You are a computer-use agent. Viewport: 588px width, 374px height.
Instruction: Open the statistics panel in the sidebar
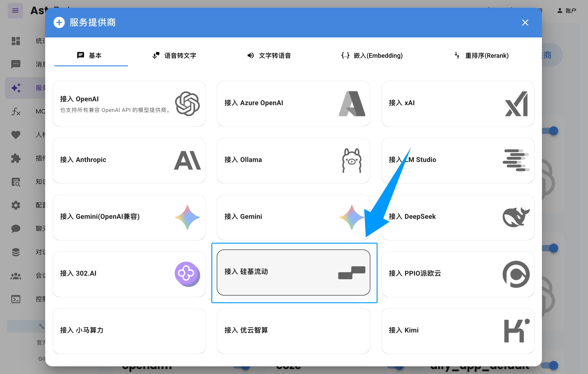click(x=15, y=41)
